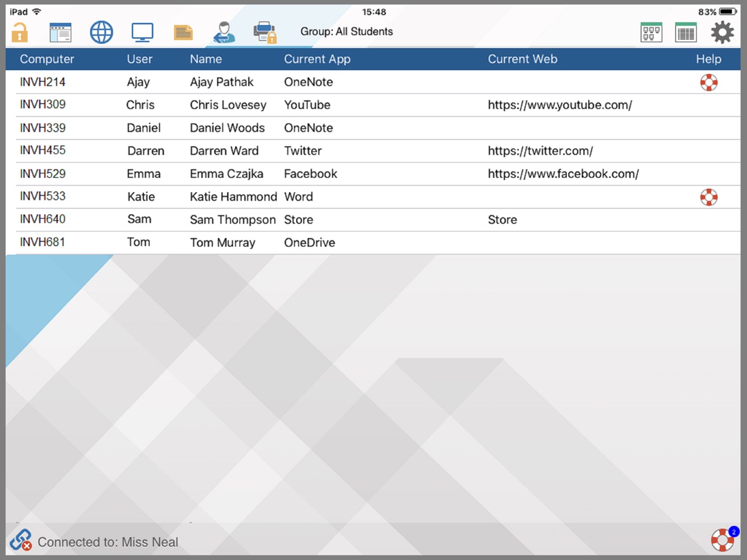This screenshot has width=747, height=560.
Task: Select computer INVH309
Action: tap(42, 104)
